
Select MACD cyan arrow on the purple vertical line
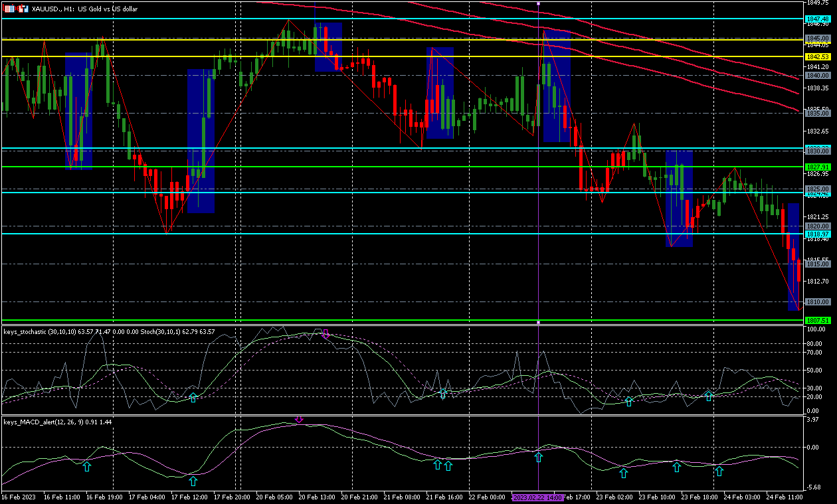click(x=538, y=458)
